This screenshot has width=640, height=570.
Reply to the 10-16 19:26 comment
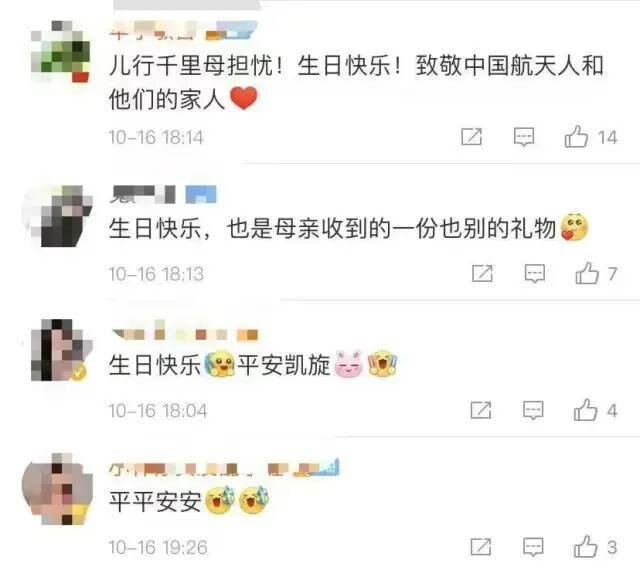coord(533,547)
